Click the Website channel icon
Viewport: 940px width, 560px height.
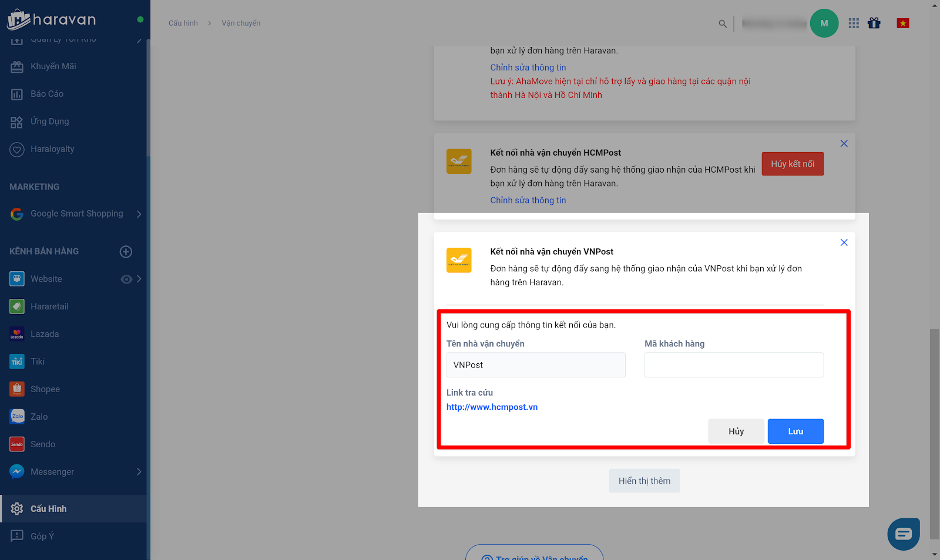click(x=17, y=279)
